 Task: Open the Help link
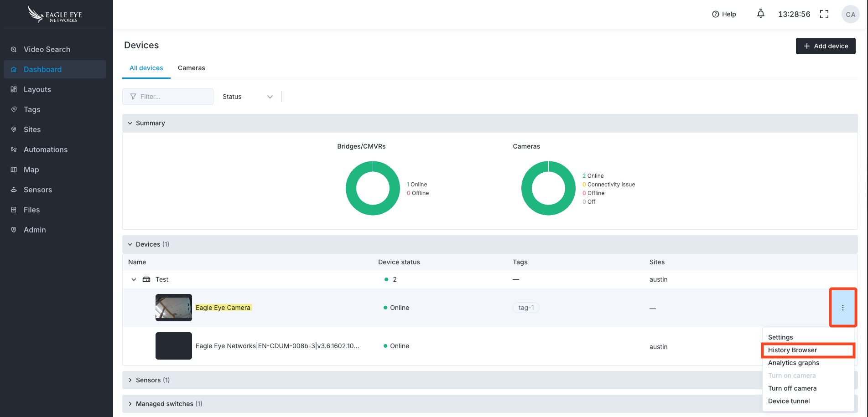724,14
